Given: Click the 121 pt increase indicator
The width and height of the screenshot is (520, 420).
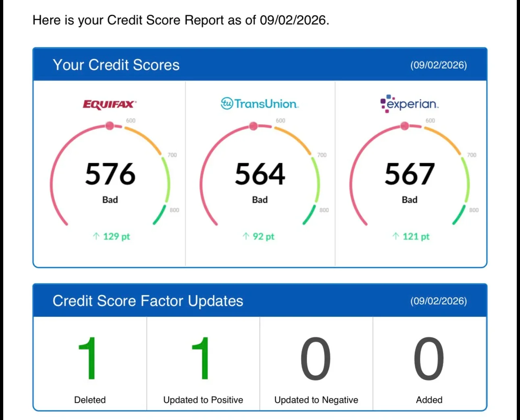Looking at the screenshot, I should [x=411, y=236].
